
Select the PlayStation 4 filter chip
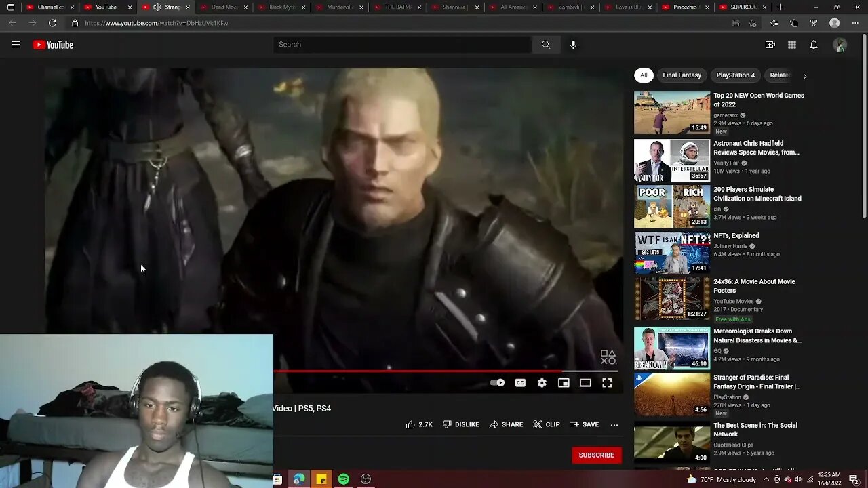click(735, 75)
